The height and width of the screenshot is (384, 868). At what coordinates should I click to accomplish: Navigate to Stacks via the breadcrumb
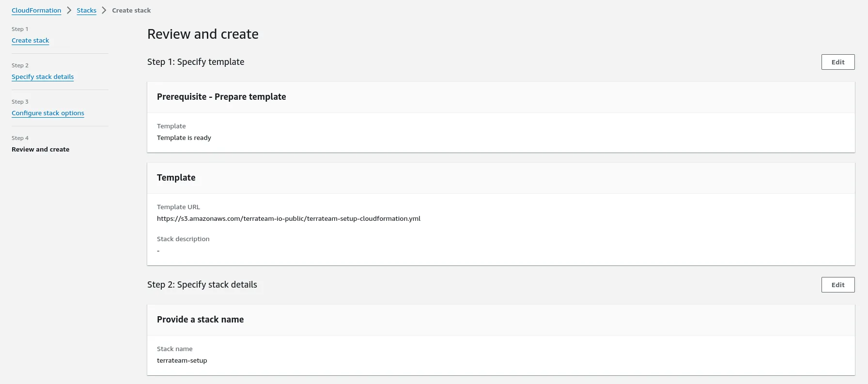pos(86,10)
